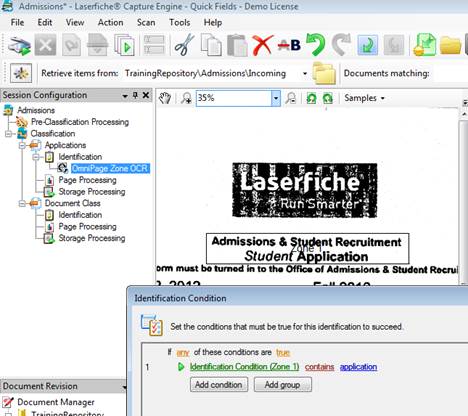Click the 'any' link in the condition
Image resolution: width=468 pixels, height=416 pixels.
183,353
